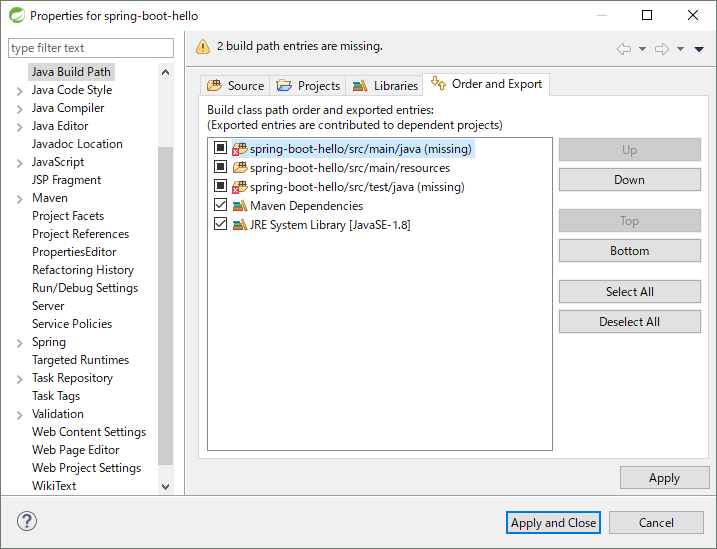This screenshot has height=549, width=717.
Task: Uncheck the Maven Dependencies export checkbox
Action: point(220,204)
